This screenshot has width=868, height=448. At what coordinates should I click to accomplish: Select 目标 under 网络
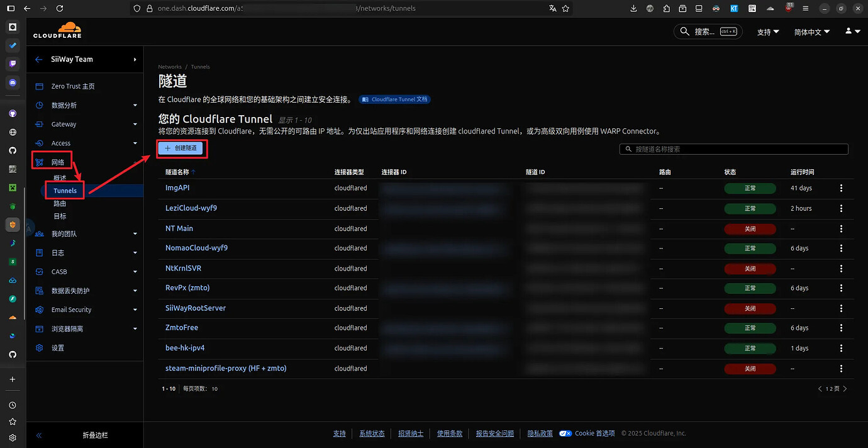(60, 216)
